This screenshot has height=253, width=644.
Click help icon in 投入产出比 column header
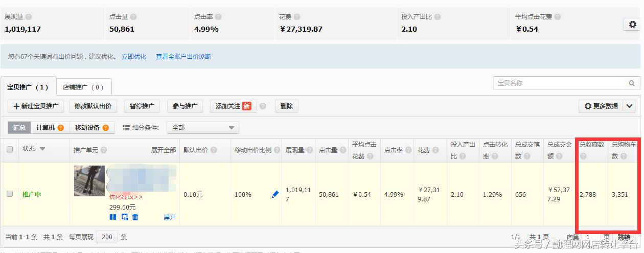click(463, 156)
